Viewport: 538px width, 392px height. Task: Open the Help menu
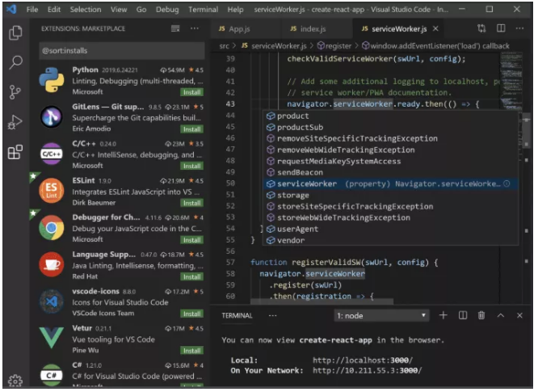click(x=235, y=9)
